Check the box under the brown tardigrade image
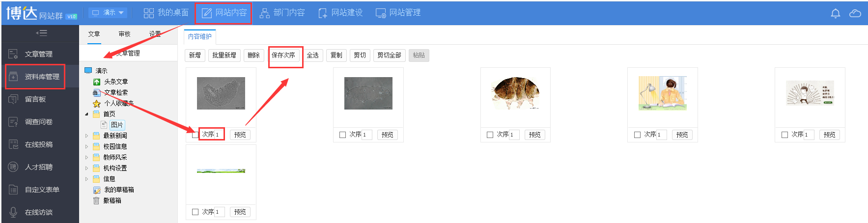868x223 pixels. pyautogui.click(x=490, y=135)
